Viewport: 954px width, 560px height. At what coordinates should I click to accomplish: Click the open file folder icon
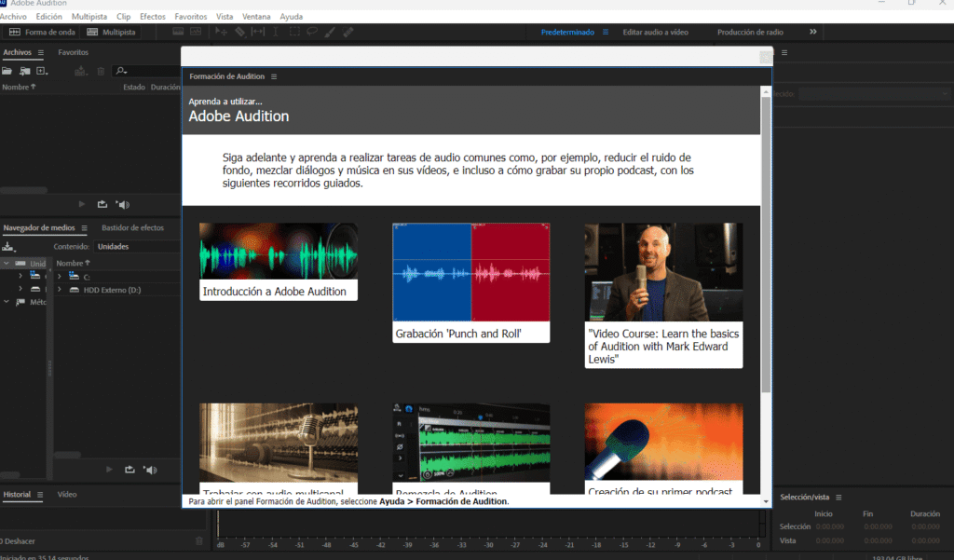point(7,71)
